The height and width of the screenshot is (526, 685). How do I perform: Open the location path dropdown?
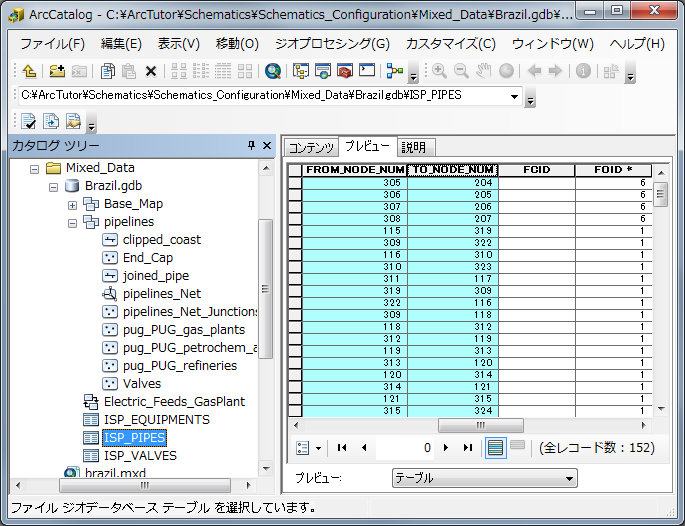[514, 96]
